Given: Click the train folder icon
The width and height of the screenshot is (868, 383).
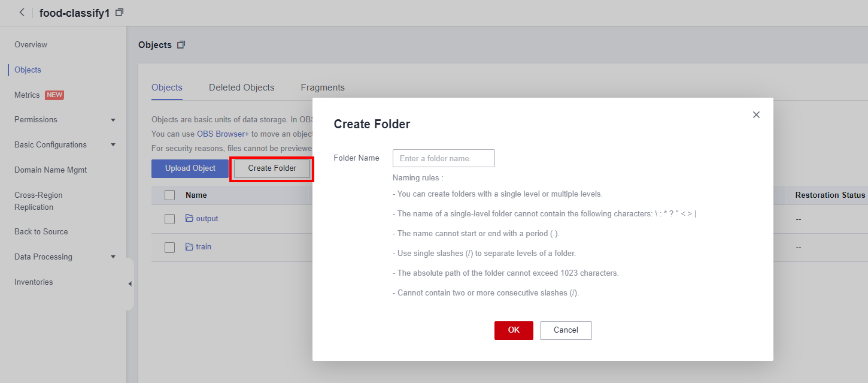Looking at the screenshot, I should tap(189, 247).
